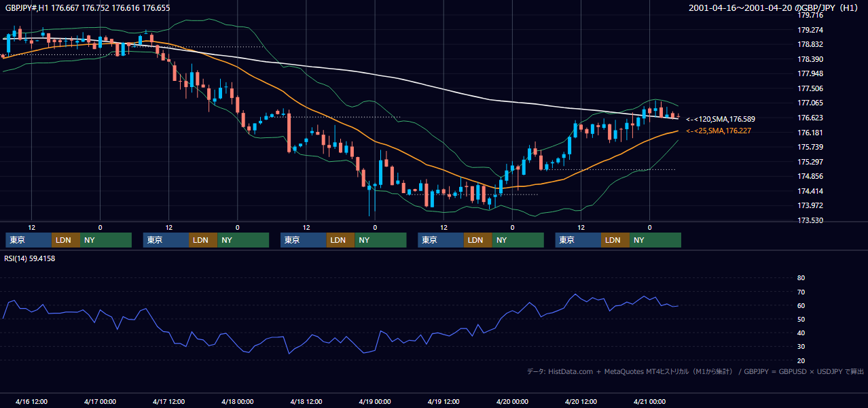The image size is (868, 408).
Task: Click RSI scale value 30
Action: point(801,347)
